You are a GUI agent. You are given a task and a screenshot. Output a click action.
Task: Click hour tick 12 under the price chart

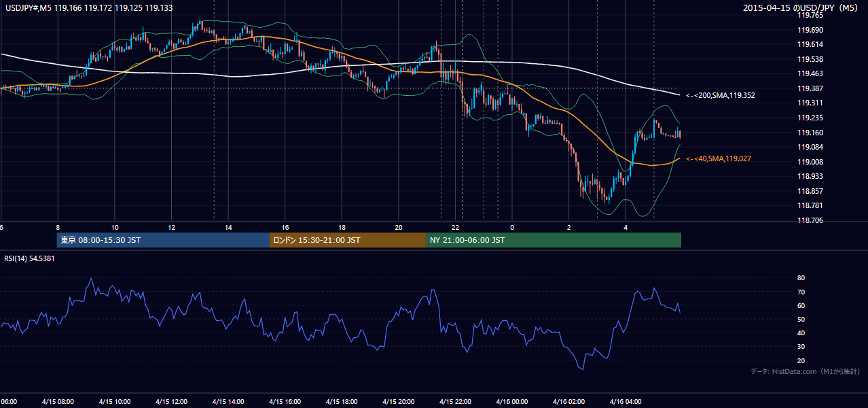pos(172,228)
